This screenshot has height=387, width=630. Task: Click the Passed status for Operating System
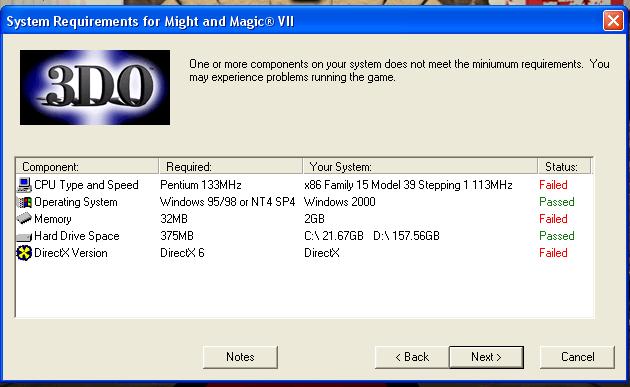tap(557, 202)
